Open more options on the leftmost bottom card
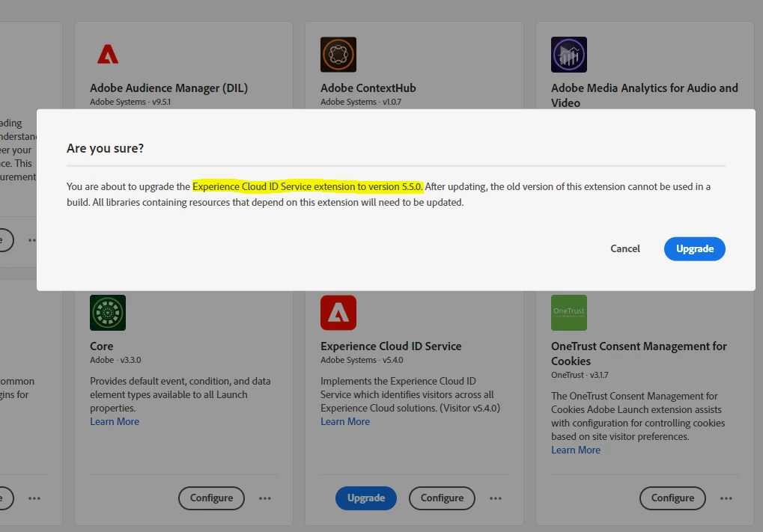The width and height of the screenshot is (763, 532). point(34,498)
